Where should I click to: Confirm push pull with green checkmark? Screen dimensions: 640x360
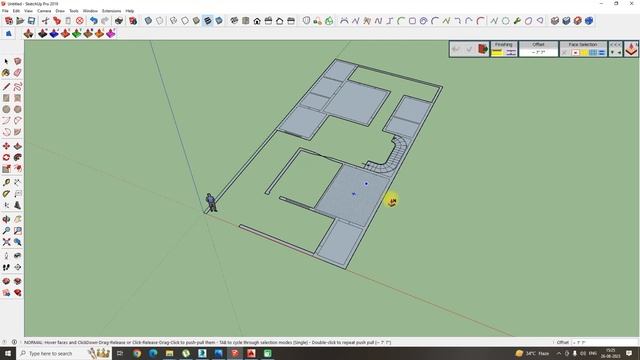coord(469,49)
